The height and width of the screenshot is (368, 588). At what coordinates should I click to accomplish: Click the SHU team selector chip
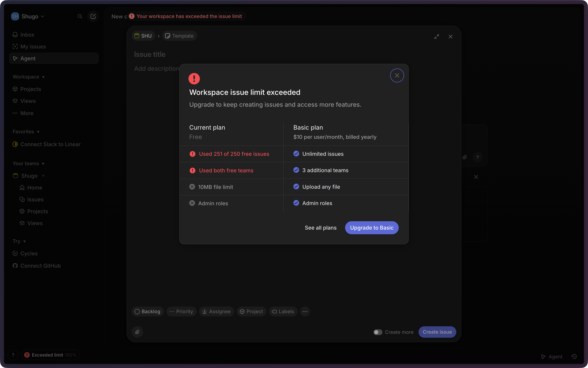pos(143,36)
